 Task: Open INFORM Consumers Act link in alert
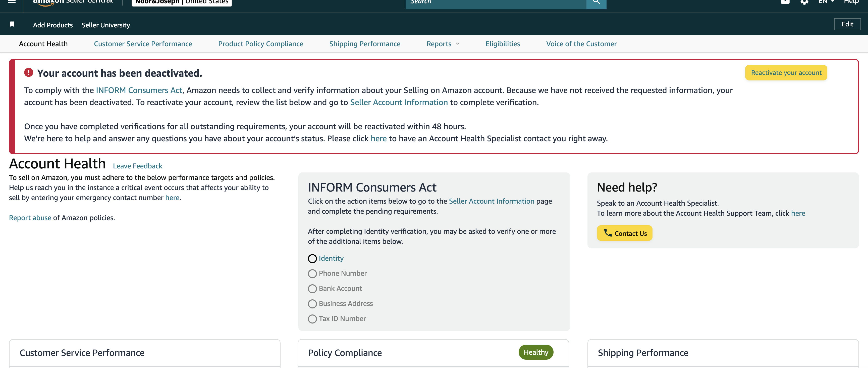coord(139,90)
